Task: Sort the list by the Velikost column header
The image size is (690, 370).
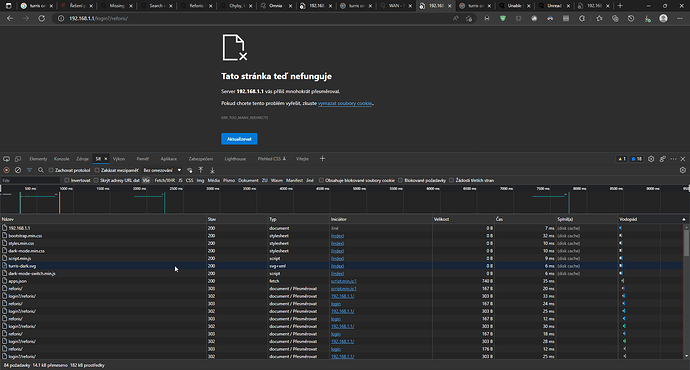Action: pos(463,219)
